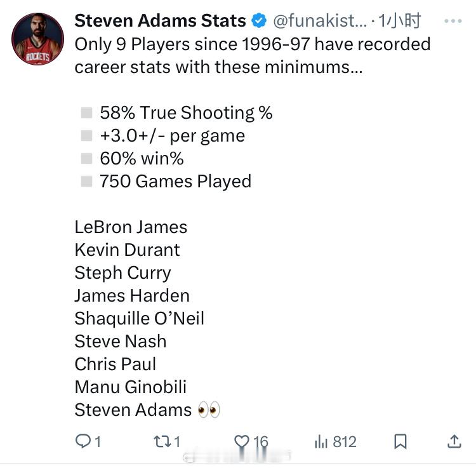
Task: Repost this tweet with the retweet icon
Action: (x=162, y=441)
